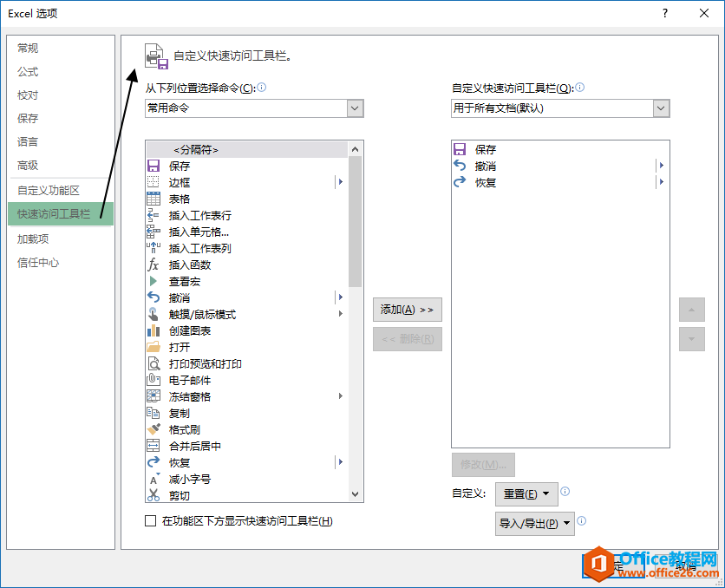Select the 插入函数 fx icon
The height and width of the screenshot is (588, 725).
click(x=153, y=265)
